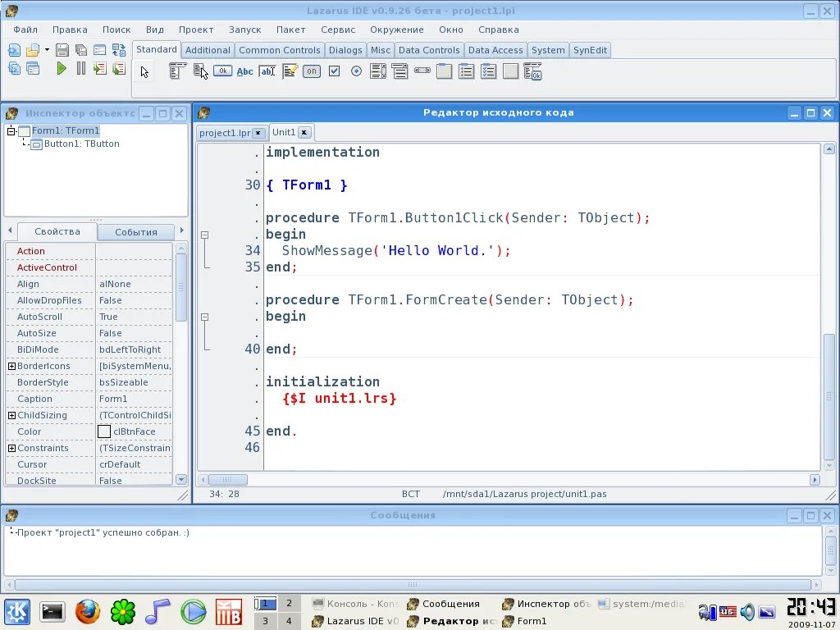Screen dimensions: 840x630
Task: Collapse the Form1: TForm1 tree node
Action: pos(11,130)
